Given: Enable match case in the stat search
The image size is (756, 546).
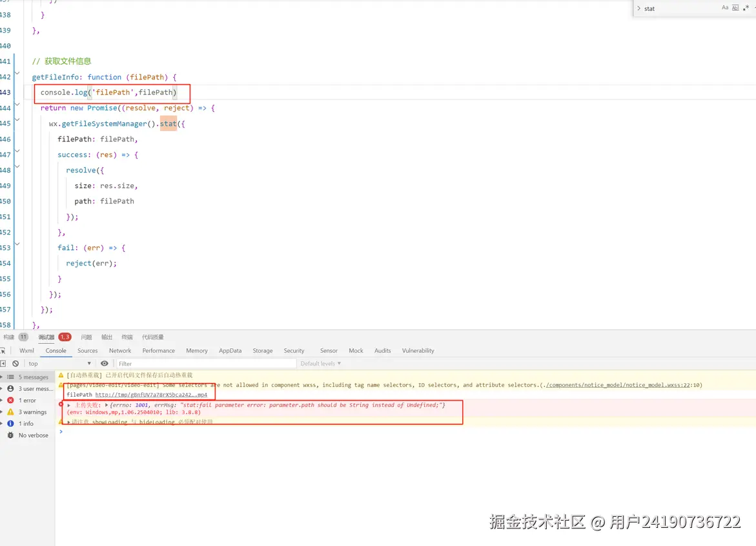Looking at the screenshot, I should click(x=726, y=7).
